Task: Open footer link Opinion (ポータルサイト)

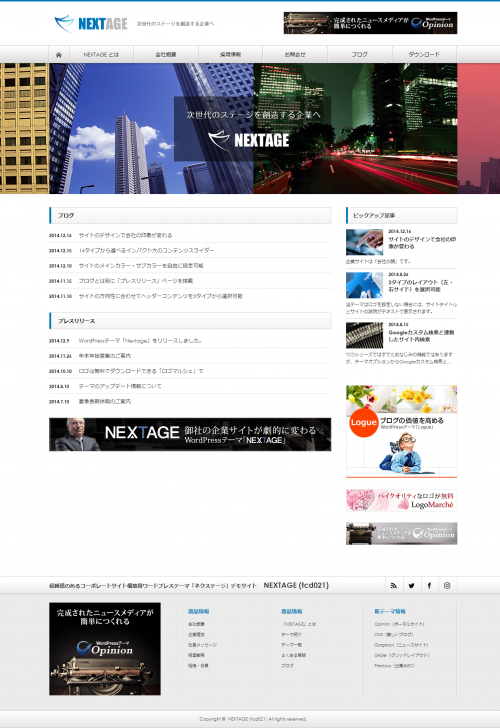Action: pos(399,624)
